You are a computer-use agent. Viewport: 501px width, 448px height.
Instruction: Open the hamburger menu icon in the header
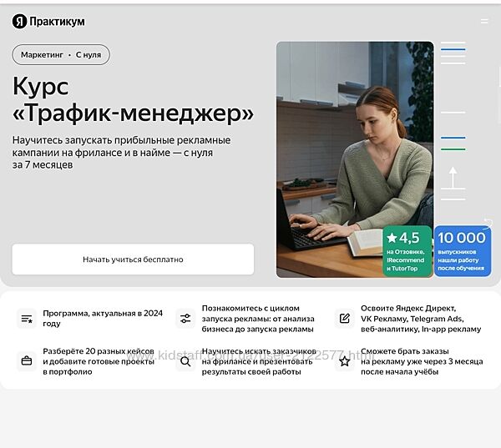[484, 22]
